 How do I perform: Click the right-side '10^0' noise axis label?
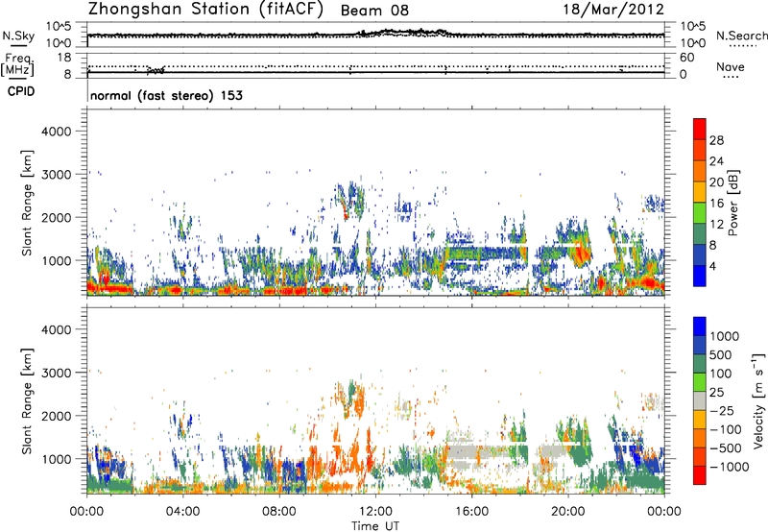tap(692, 43)
